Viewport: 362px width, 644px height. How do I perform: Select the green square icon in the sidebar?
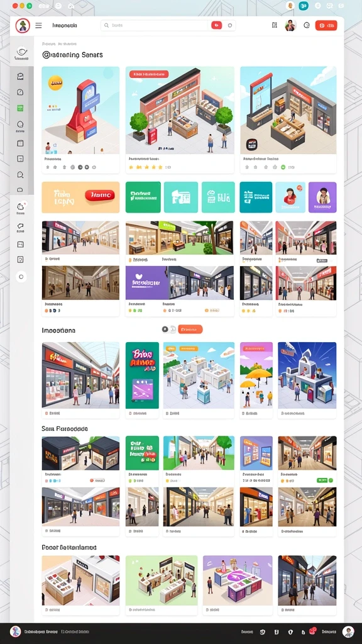[20, 108]
